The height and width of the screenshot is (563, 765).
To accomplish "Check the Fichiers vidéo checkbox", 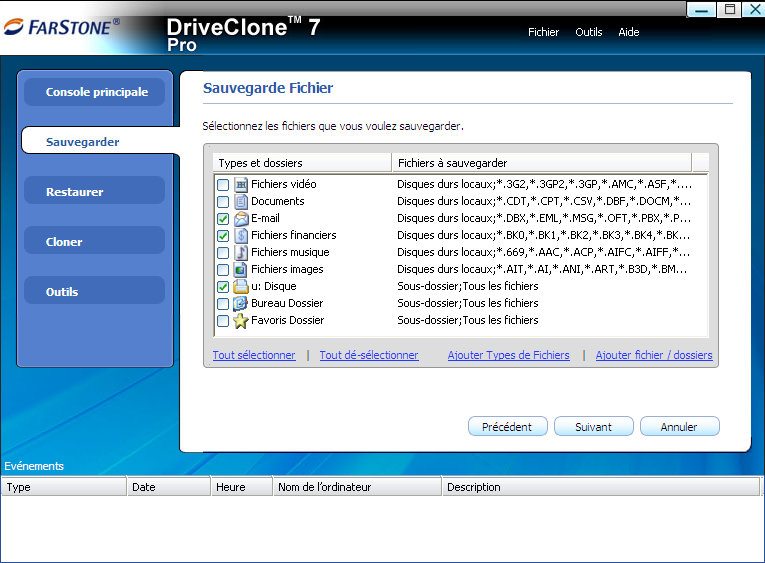I will tap(223, 184).
